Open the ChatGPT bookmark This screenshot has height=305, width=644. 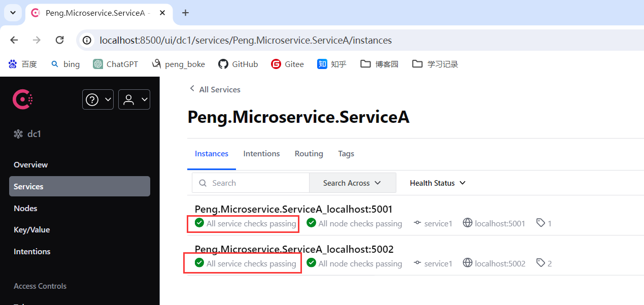point(116,64)
